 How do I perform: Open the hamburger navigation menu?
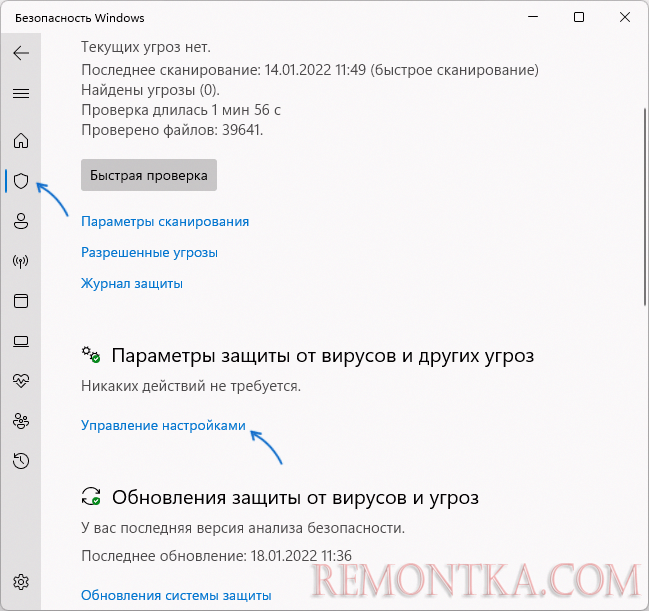21,94
